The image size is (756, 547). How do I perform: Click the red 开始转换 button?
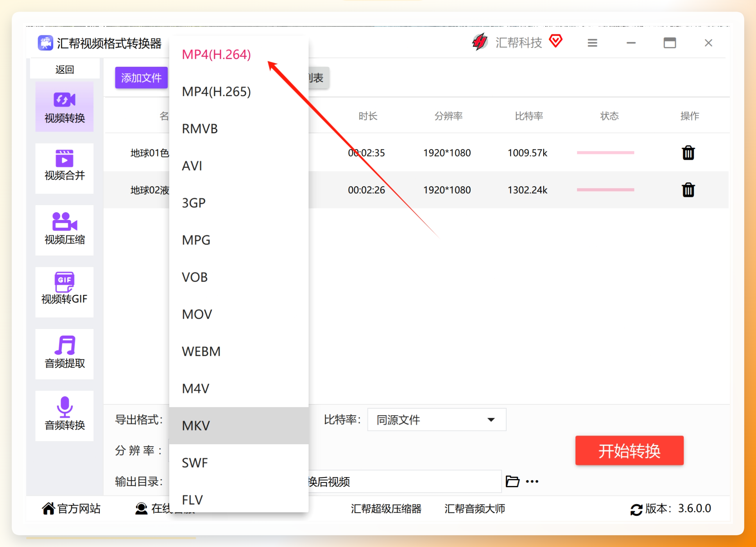coord(629,450)
